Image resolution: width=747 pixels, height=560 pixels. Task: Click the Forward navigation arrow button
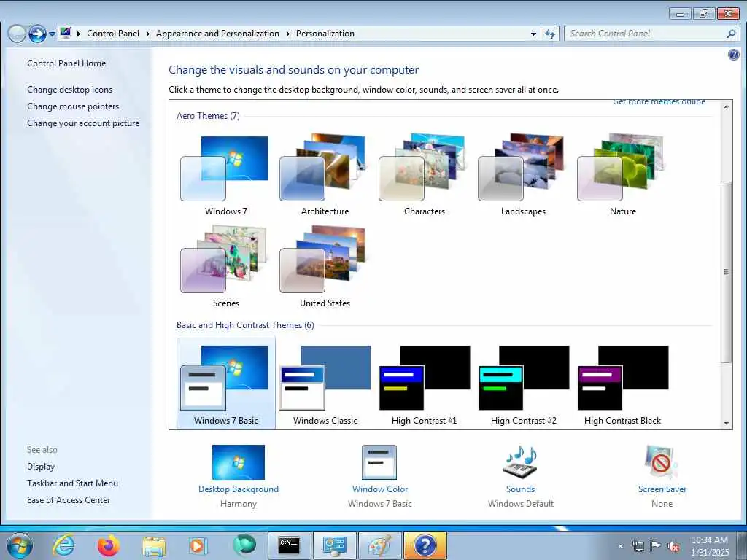tap(37, 34)
